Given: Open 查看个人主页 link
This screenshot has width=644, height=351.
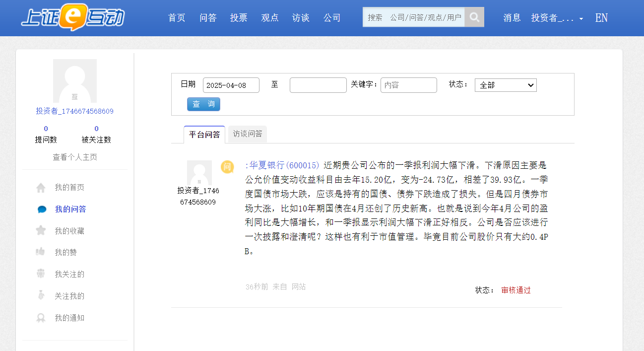Looking at the screenshot, I should coord(75,157).
